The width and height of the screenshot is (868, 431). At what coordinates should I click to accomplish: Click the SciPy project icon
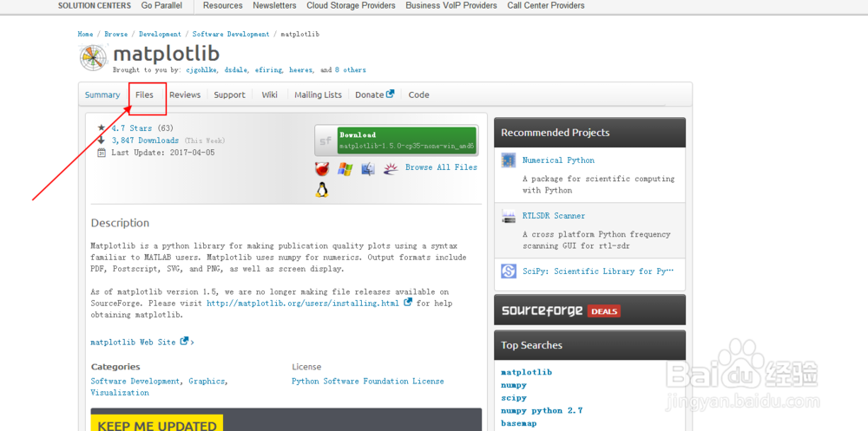(508, 271)
